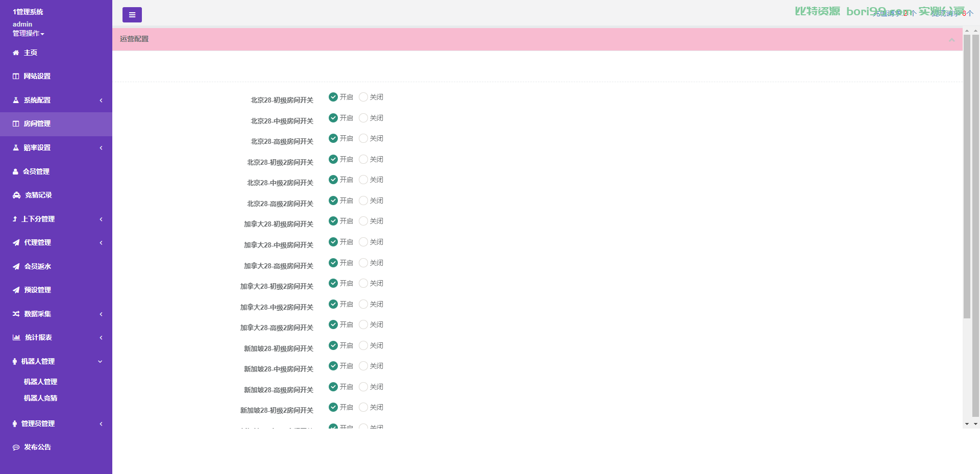Click the inner scrollbar down arrow
Screen dimensions: 980x474
coord(967,424)
